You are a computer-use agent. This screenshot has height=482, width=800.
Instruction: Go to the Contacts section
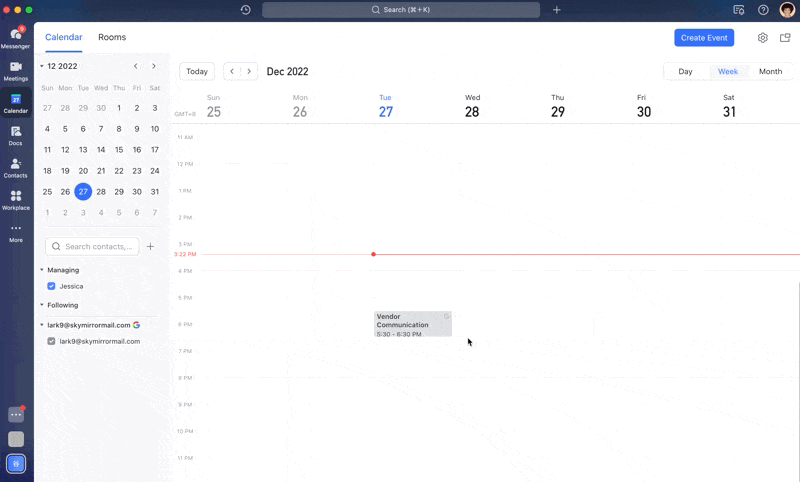(x=15, y=165)
